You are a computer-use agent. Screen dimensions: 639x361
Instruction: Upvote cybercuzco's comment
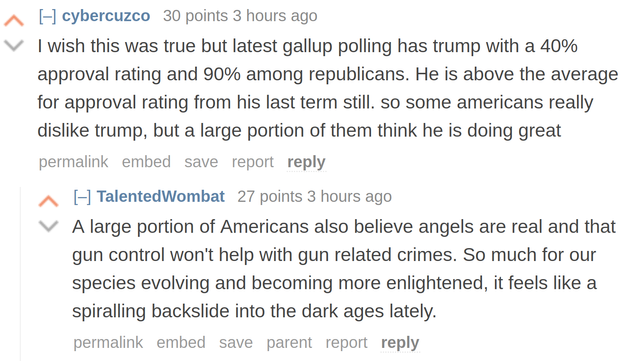tap(14, 20)
